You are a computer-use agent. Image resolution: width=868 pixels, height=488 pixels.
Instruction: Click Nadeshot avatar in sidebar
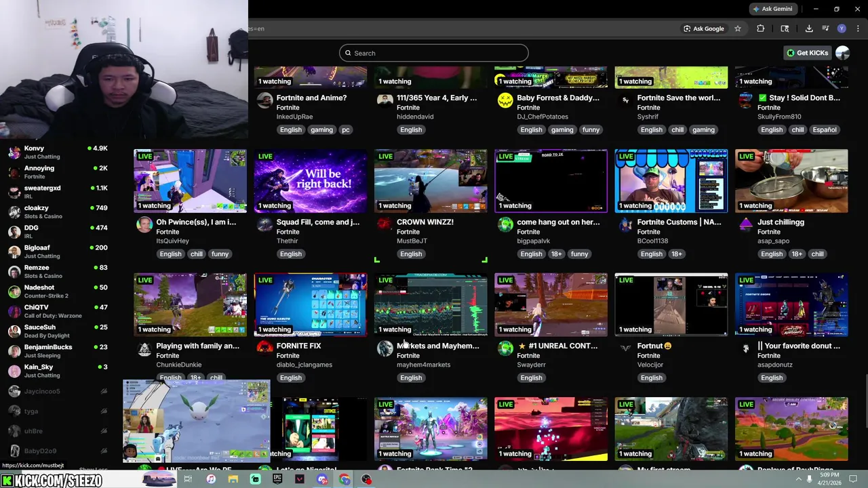coord(14,291)
